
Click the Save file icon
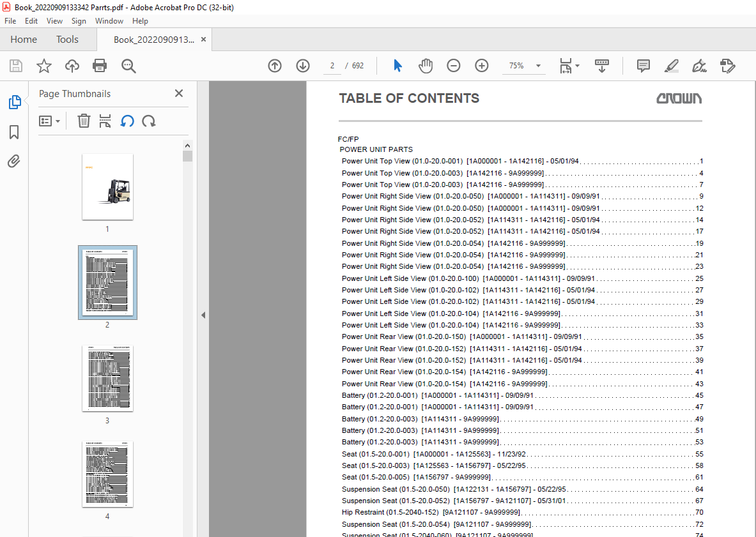(x=16, y=66)
